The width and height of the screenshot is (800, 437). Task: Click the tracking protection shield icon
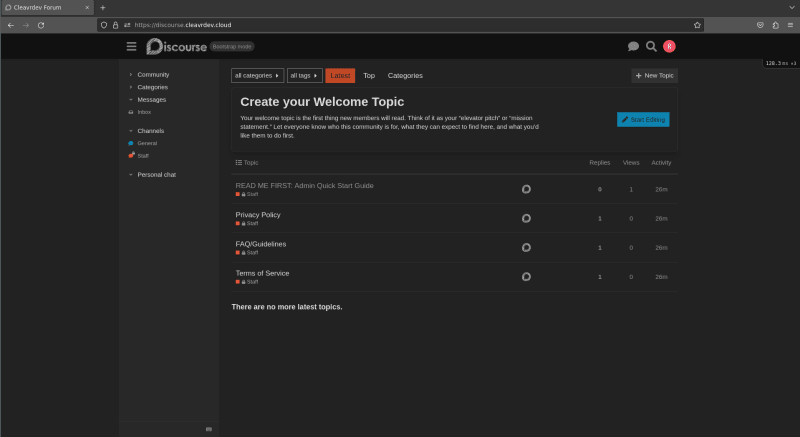pyautogui.click(x=104, y=25)
